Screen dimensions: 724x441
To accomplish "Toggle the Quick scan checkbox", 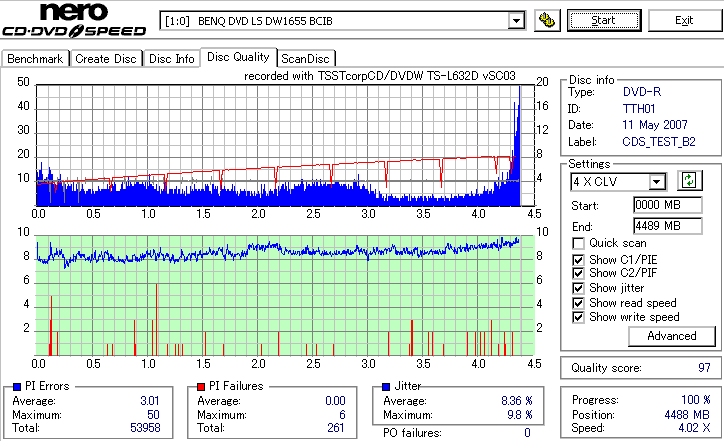I will pos(578,243).
